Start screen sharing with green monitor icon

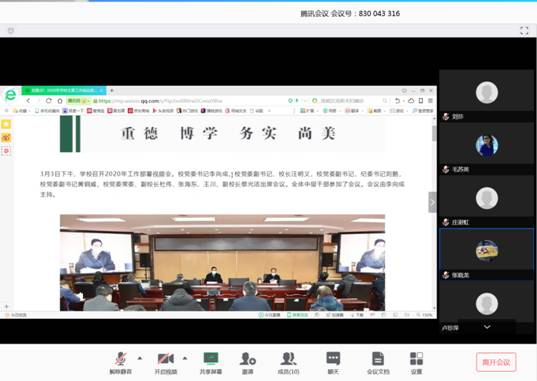[x=211, y=362]
